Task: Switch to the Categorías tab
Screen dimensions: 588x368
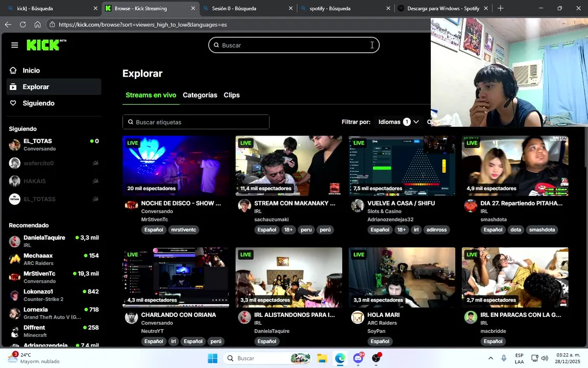Action: pos(200,95)
